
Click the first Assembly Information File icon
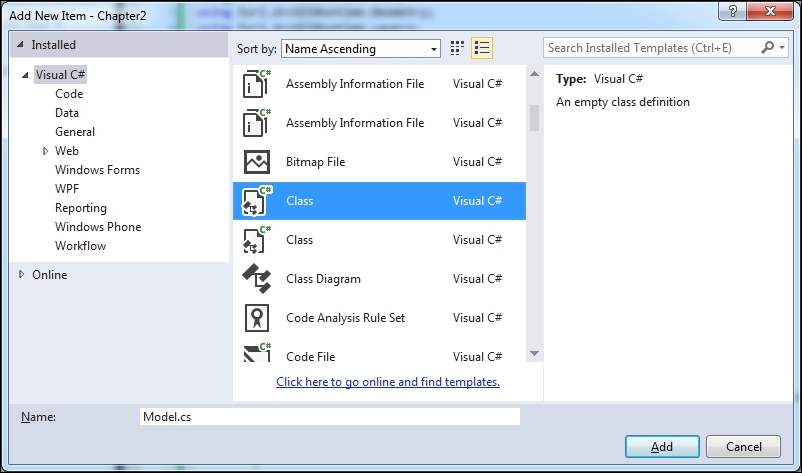coord(256,84)
